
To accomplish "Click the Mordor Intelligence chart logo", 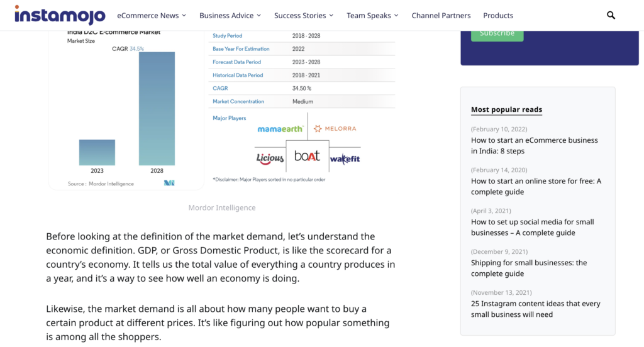I will [x=169, y=183].
